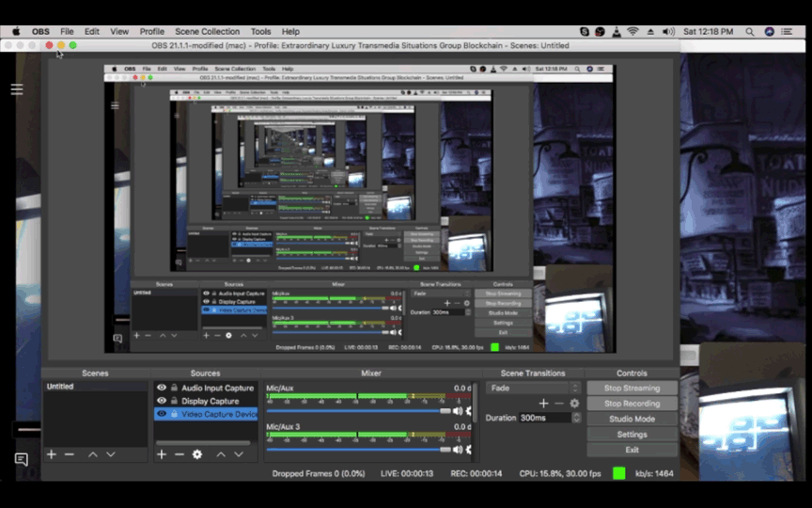This screenshot has height=508, width=812.
Task: Click the eject icon in the menu bar
Action: (650, 32)
